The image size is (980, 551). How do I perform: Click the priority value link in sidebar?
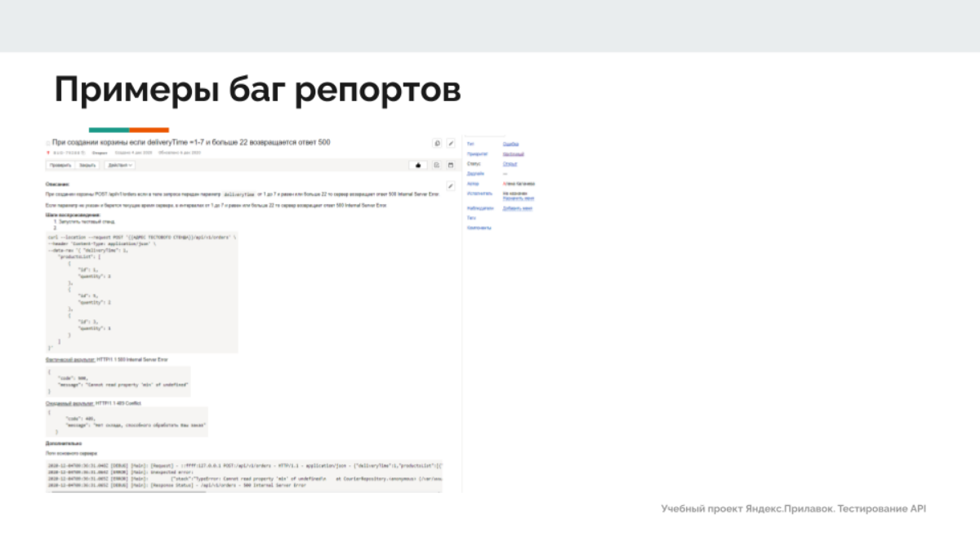tap(513, 153)
